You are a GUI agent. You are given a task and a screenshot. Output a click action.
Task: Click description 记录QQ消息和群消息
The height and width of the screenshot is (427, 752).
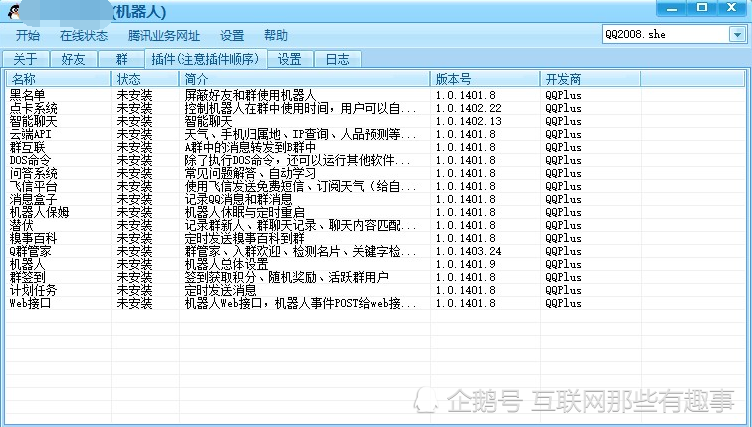238,199
